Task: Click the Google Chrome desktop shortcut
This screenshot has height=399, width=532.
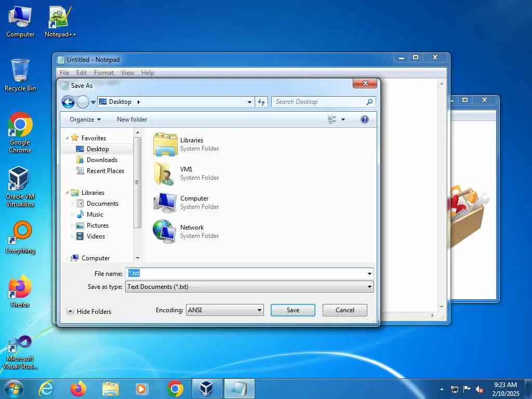Action: pyautogui.click(x=20, y=132)
